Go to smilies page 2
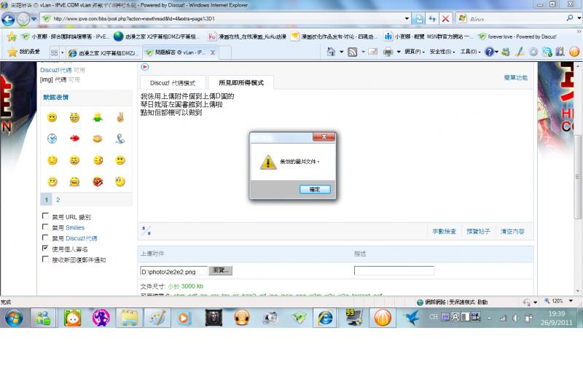Viewport: 583px width, 392px height. pos(58,200)
